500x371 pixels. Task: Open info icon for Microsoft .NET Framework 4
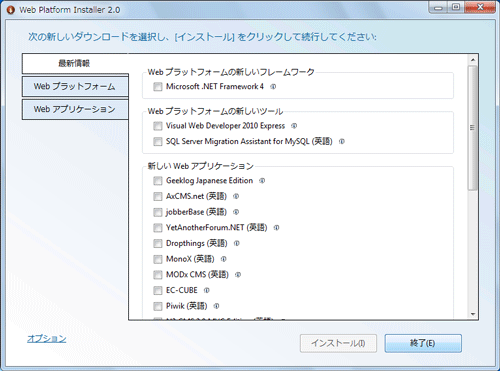point(273,87)
